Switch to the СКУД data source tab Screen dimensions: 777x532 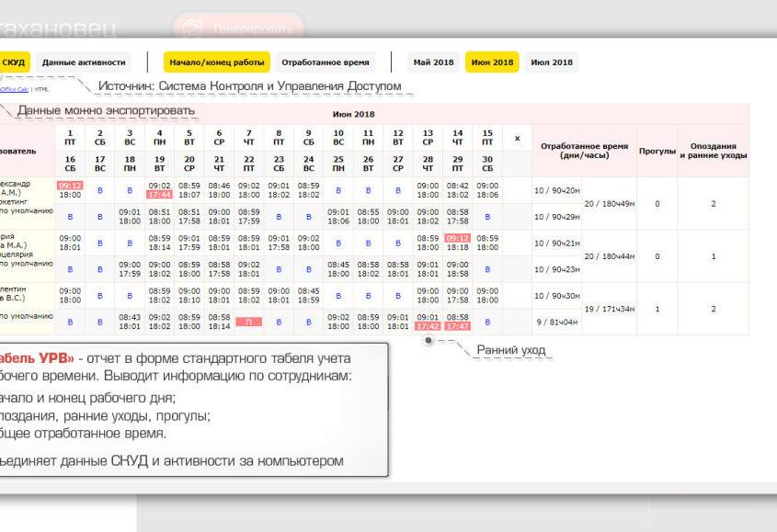coord(14,62)
